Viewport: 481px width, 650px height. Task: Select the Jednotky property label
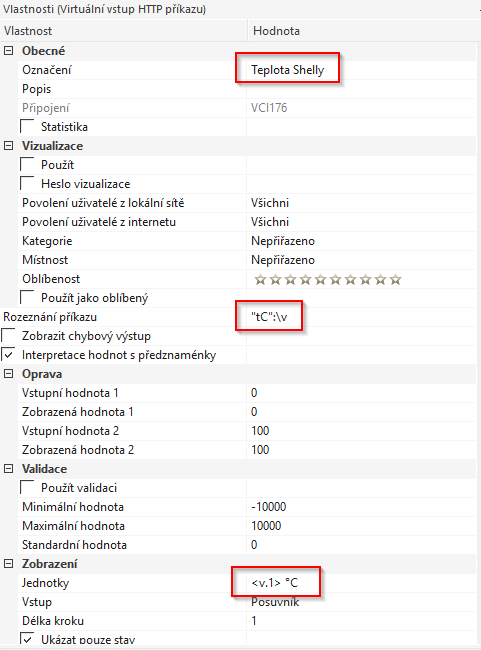tap(46, 583)
